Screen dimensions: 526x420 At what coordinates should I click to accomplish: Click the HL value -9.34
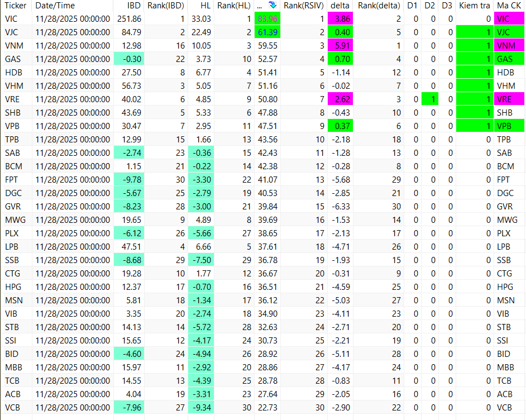(201, 408)
